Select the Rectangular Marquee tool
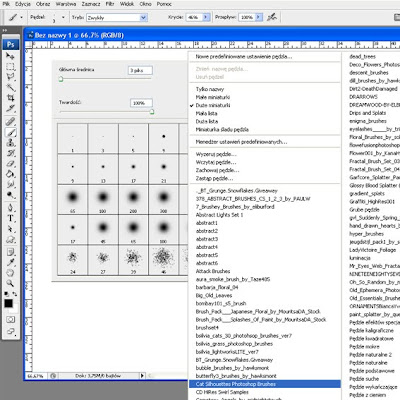Image resolution: width=400 pixels, height=400 pixels. (10, 67)
